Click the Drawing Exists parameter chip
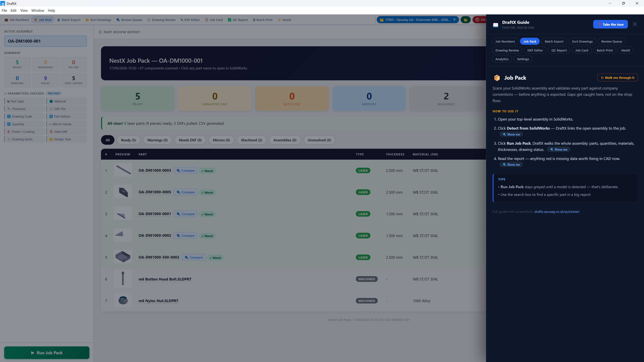Image resolution: width=644 pixels, height=362 pixels. tap(24, 139)
